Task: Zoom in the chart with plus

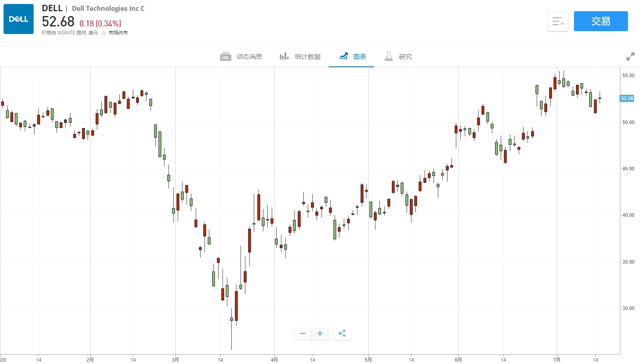Action: (320, 334)
